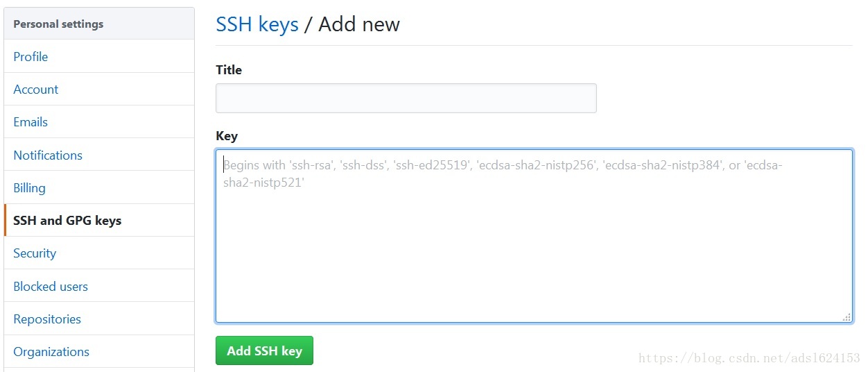Click the Add new heading text
868x372 pixels.
[359, 24]
